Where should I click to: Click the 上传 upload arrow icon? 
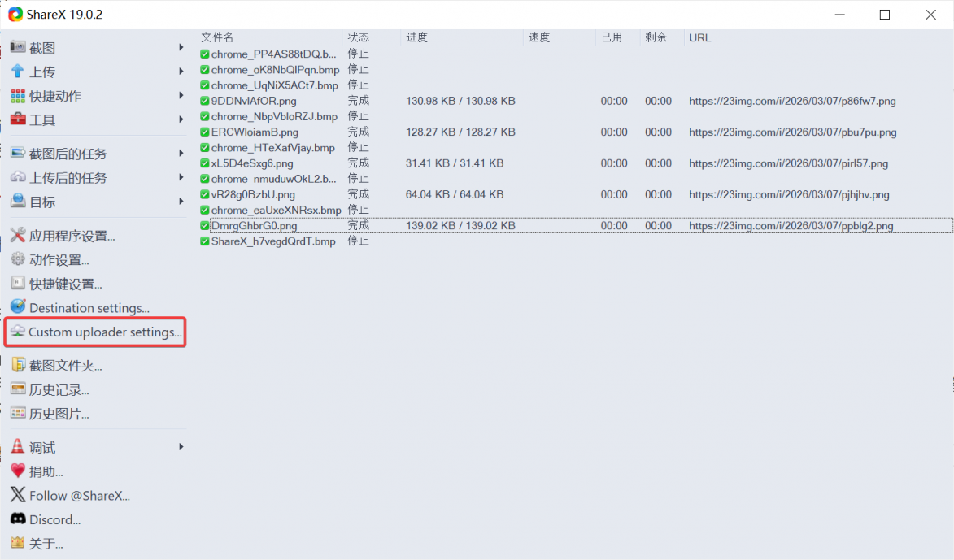click(x=17, y=72)
